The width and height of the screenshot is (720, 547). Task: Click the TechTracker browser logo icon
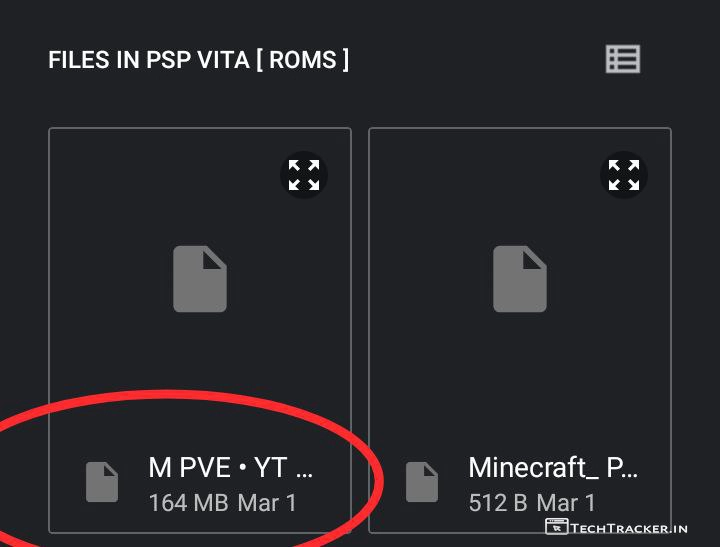coord(556,527)
